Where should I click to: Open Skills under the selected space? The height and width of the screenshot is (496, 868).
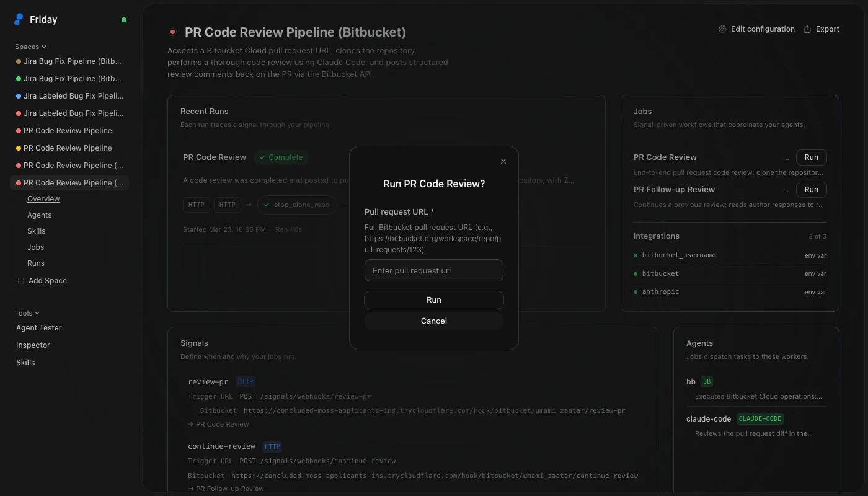tap(37, 231)
